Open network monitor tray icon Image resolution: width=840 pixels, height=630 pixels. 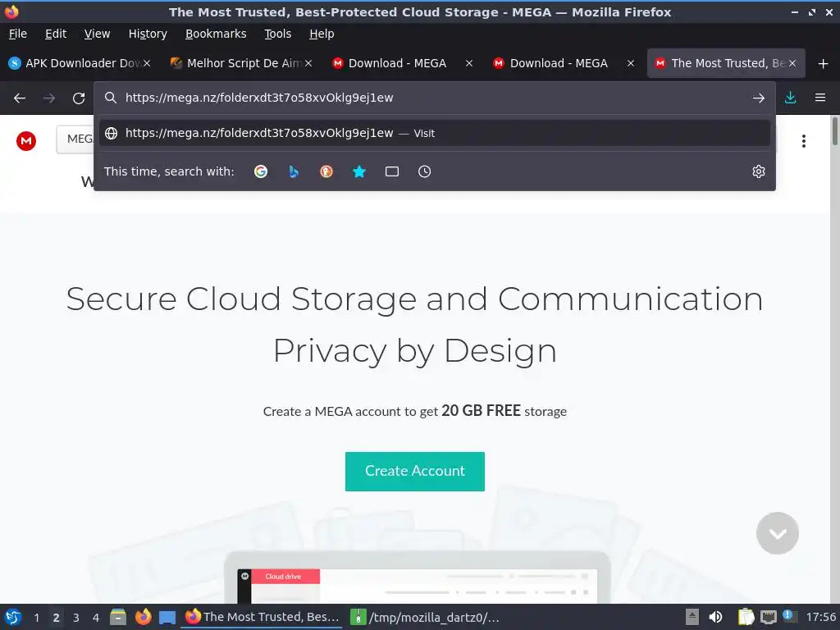[x=768, y=617]
